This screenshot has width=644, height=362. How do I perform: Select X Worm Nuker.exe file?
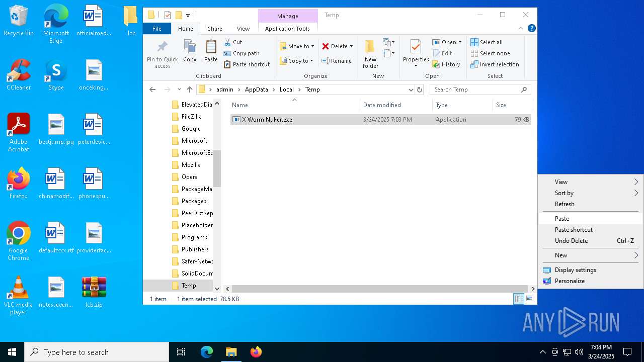click(x=380, y=120)
